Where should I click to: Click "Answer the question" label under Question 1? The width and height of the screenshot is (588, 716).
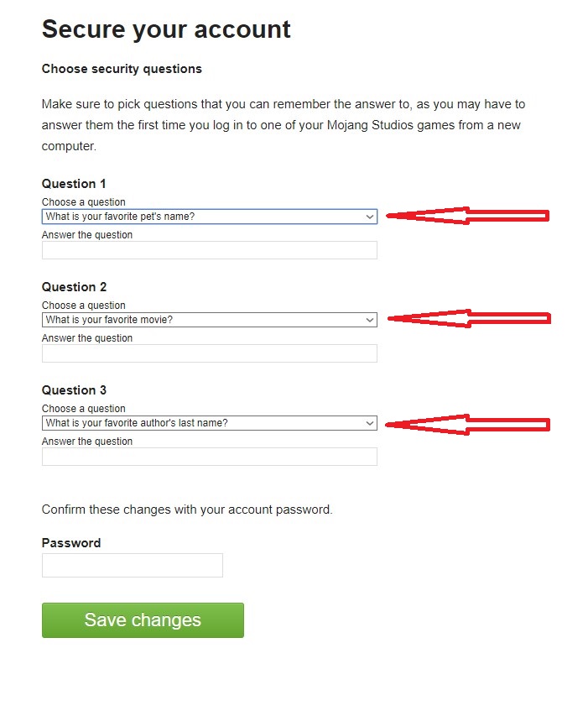click(x=87, y=235)
